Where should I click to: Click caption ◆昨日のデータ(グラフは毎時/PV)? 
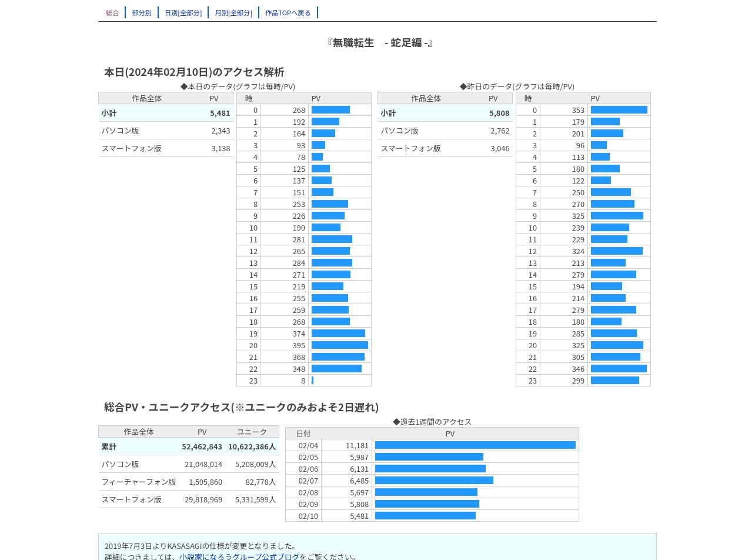517,86
